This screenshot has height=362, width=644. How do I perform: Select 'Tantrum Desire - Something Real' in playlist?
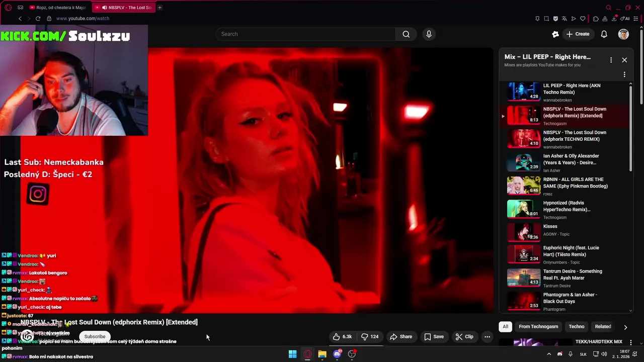563,278
